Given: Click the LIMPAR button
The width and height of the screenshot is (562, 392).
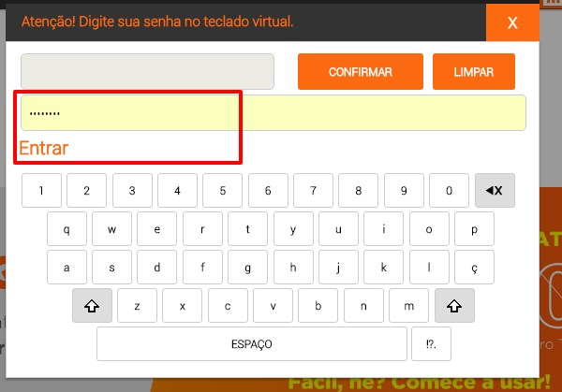Looking at the screenshot, I should click(x=473, y=72).
